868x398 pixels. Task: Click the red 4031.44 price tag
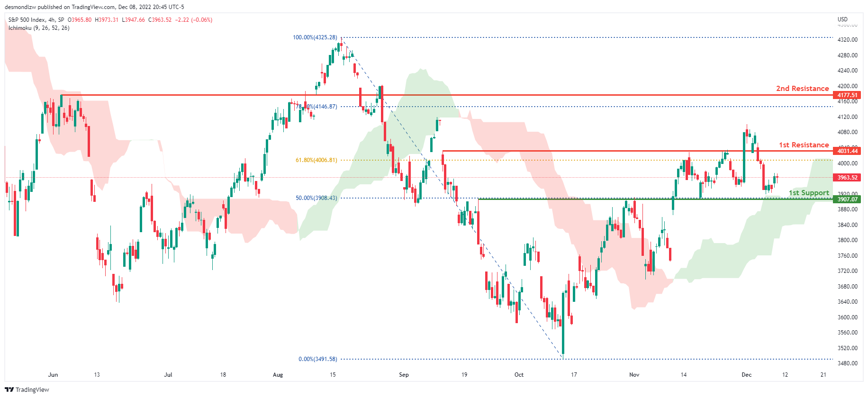(847, 151)
